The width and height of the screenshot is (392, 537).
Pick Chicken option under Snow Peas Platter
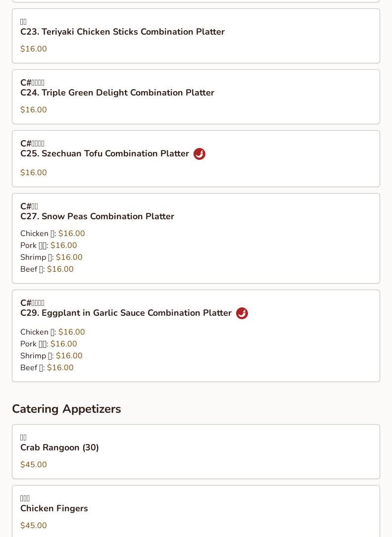[x=52, y=234]
